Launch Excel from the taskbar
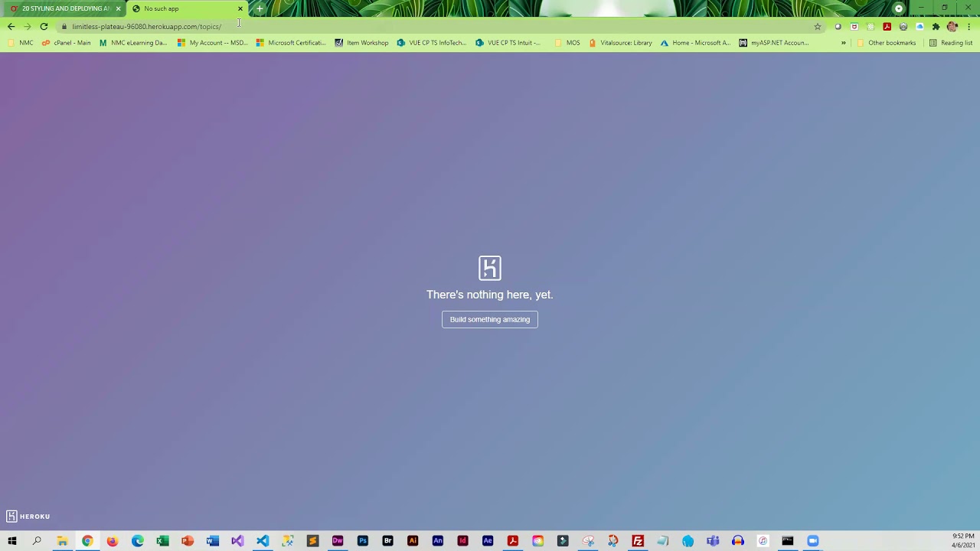 click(x=162, y=541)
